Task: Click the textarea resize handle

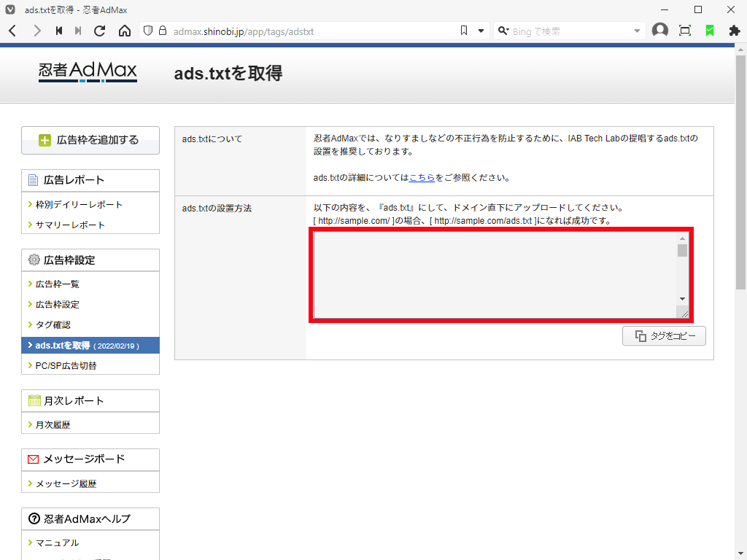Action: tap(683, 313)
